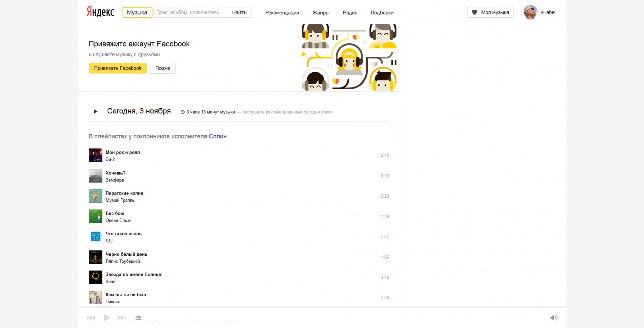Screen dimensions: 644x328
Task: Open Моя музыка with heart icon
Action: [491, 12]
